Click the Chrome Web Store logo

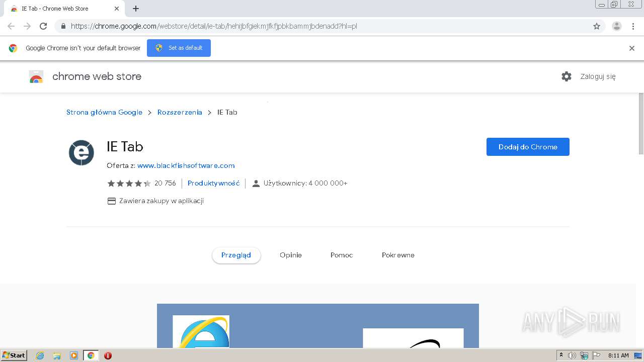click(x=36, y=76)
